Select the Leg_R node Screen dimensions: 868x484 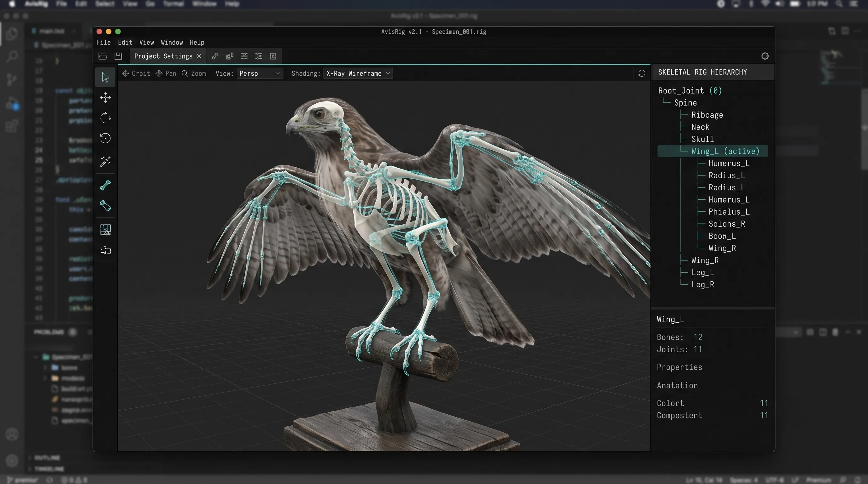click(x=702, y=285)
